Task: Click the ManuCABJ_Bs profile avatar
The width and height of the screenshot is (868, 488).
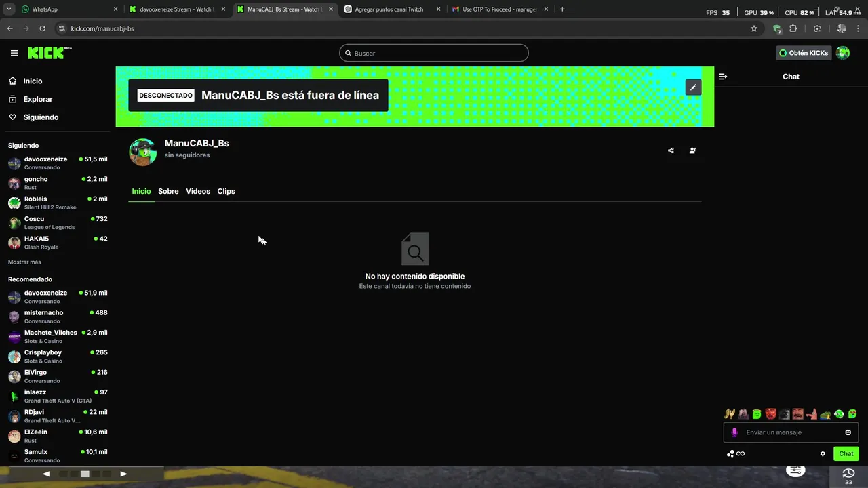Action: [143, 152]
